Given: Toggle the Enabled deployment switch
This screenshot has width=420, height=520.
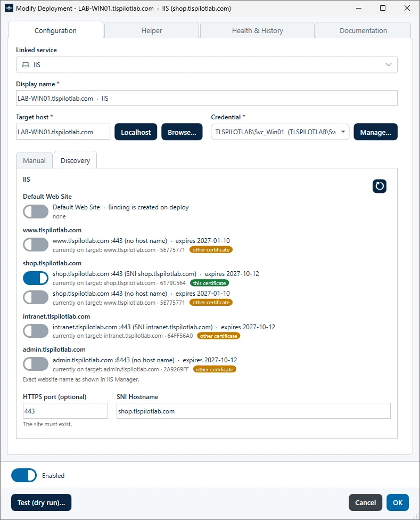Looking at the screenshot, I should tap(24, 475).
